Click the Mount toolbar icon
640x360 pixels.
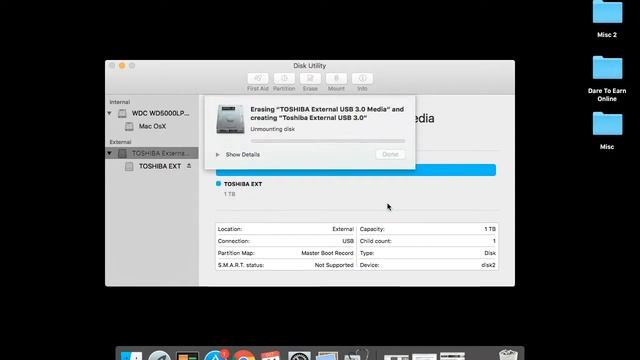point(336,78)
